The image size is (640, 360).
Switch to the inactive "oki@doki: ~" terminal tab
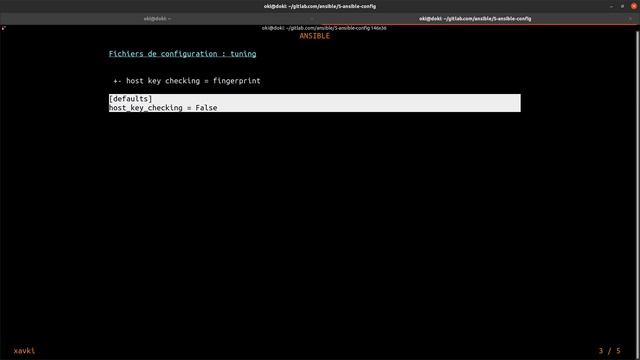158,19
